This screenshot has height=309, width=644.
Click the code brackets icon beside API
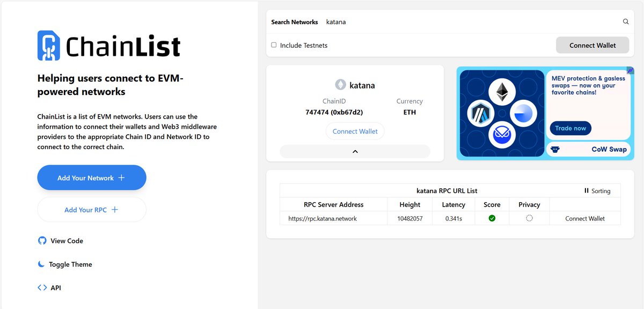42,288
